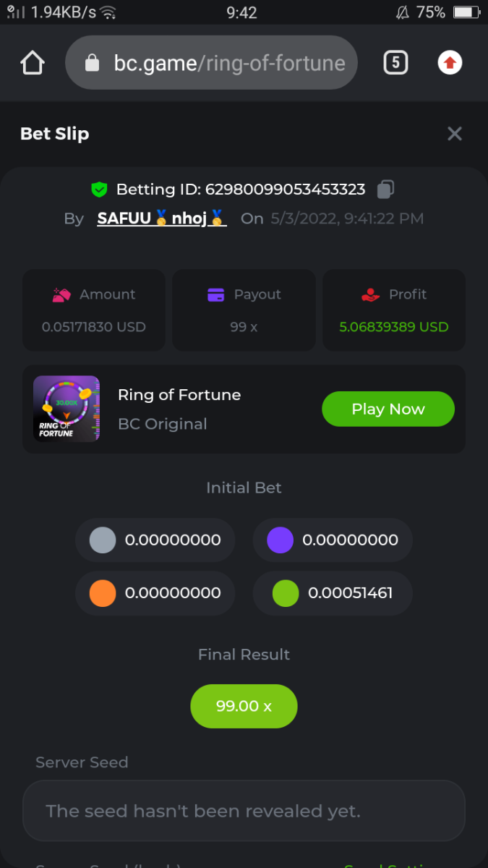Select the purple color bet chip
The width and height of the screenshot is (488, 868).
pyautogui.click(x=280, y=540)
